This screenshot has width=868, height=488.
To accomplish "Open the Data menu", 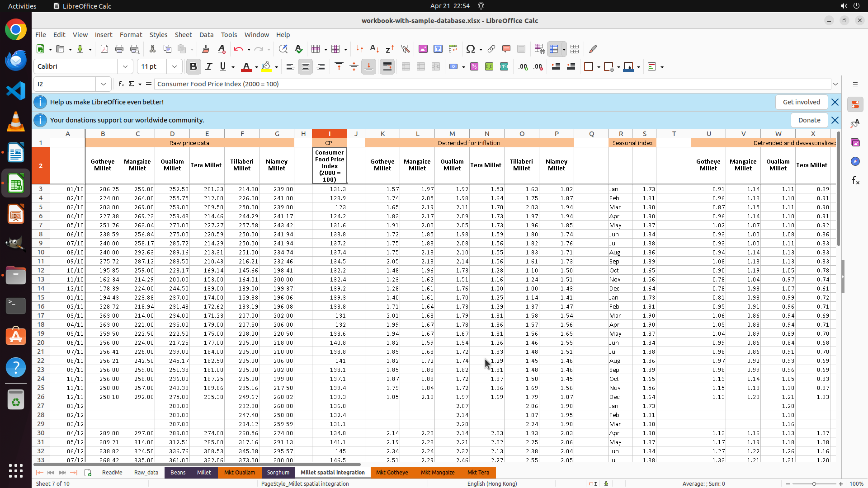I will 206,34.
